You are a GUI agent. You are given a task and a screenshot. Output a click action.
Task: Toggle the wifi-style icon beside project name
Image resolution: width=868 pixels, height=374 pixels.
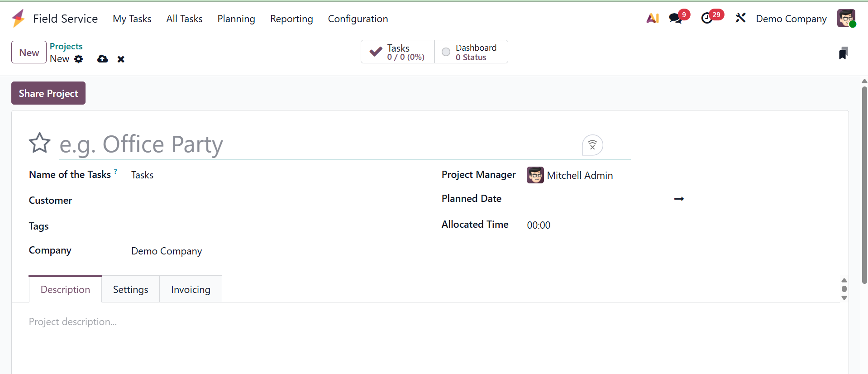pyautogui.click(x=592, y=145)
